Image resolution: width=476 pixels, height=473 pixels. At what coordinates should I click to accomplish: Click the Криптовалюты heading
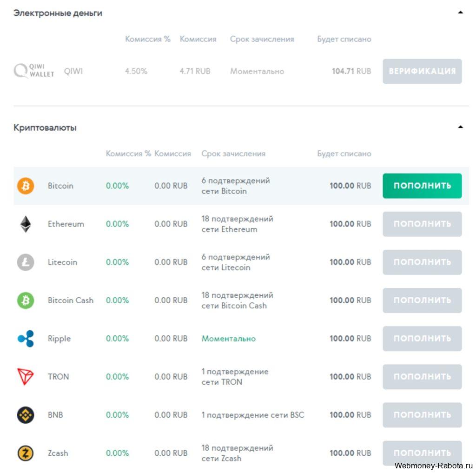point(45,127)
